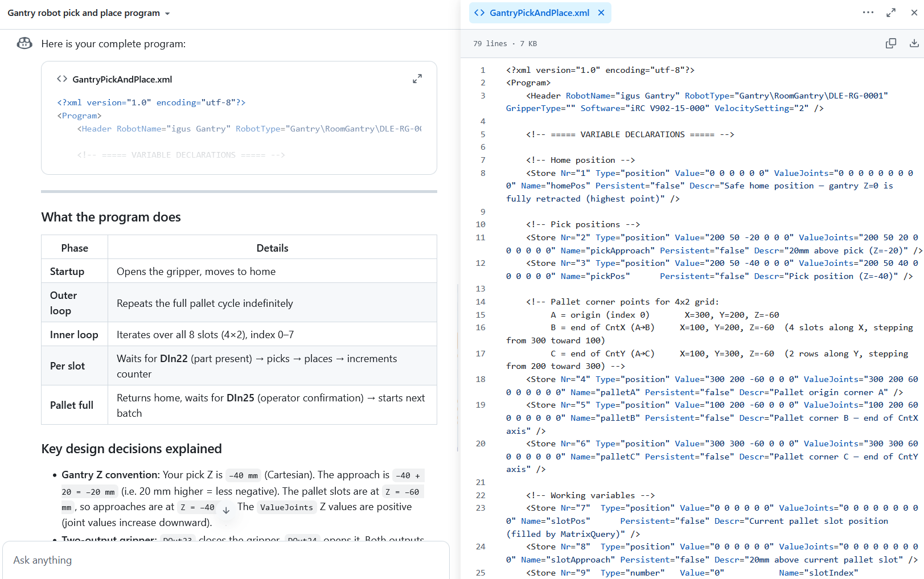Click the conversation title text
Viewport: 924px width, 579px height.
click(84, 13)
